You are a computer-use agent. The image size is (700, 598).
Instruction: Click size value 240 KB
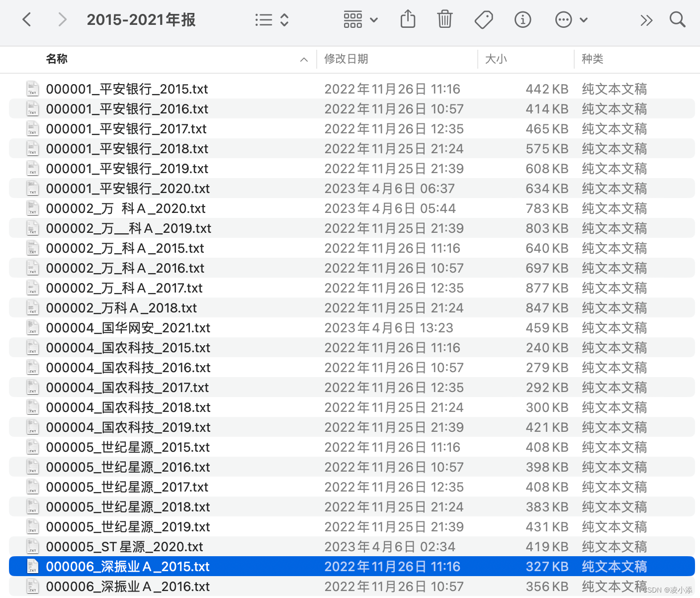tap(547, 348)
